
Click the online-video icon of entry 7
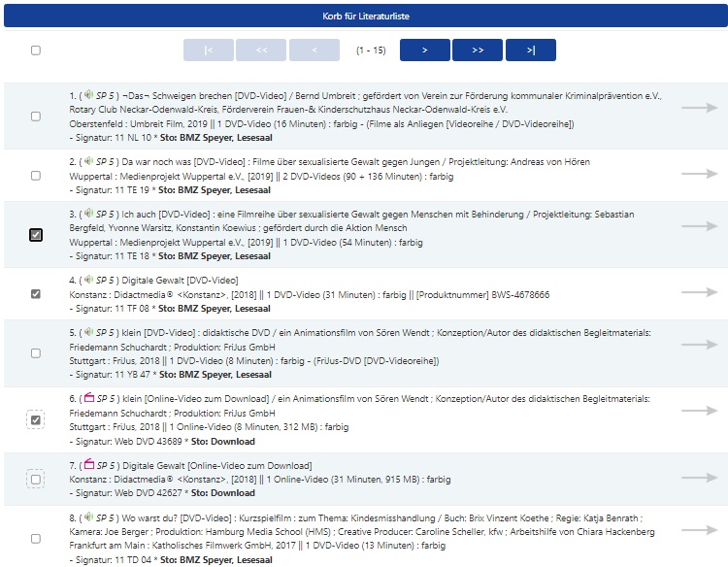click(x=89, y=464)
